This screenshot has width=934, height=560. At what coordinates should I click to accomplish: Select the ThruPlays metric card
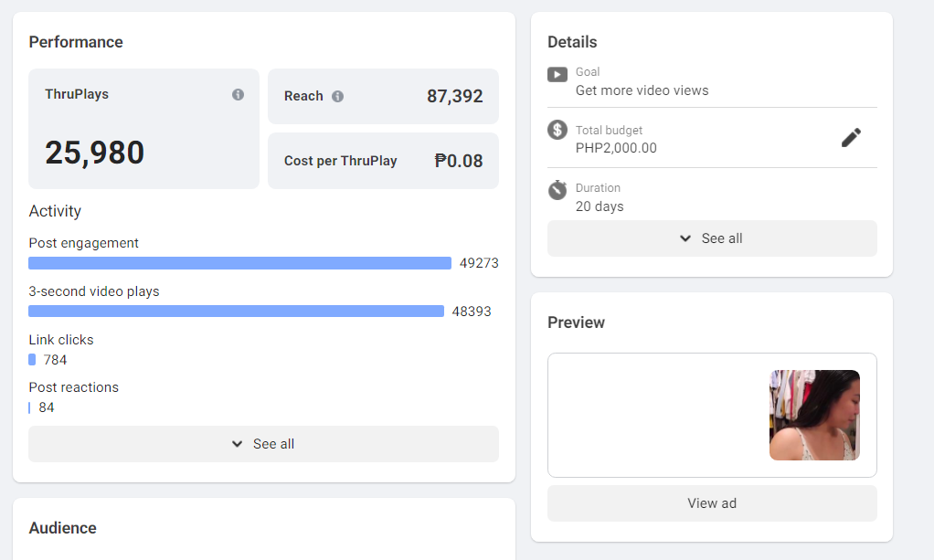tap(143, 129)
